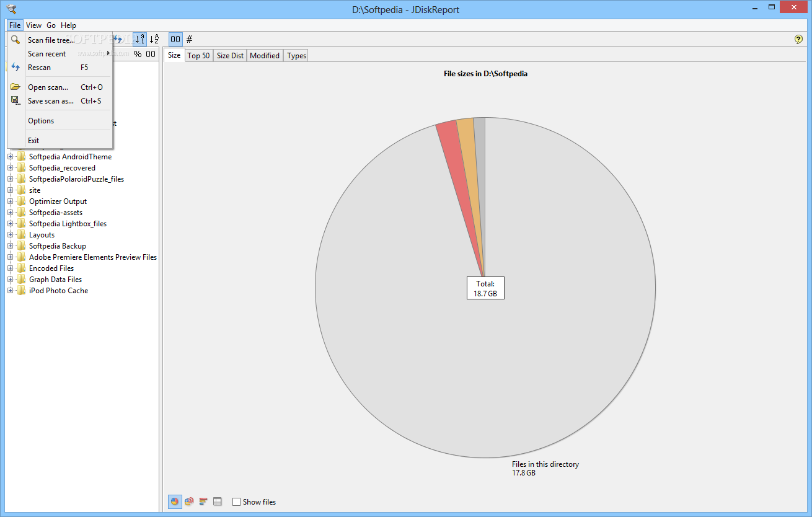Choose Exit from the File menu

pos(60,140)
